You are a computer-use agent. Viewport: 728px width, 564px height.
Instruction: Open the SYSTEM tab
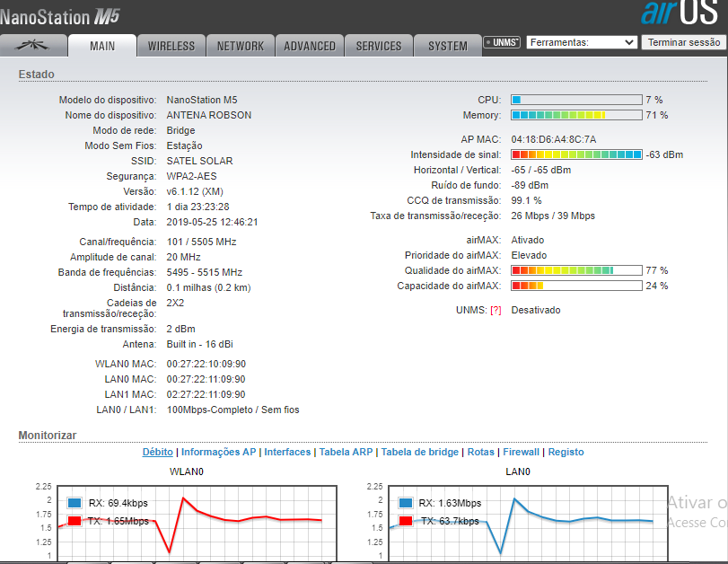pos(448,46)
